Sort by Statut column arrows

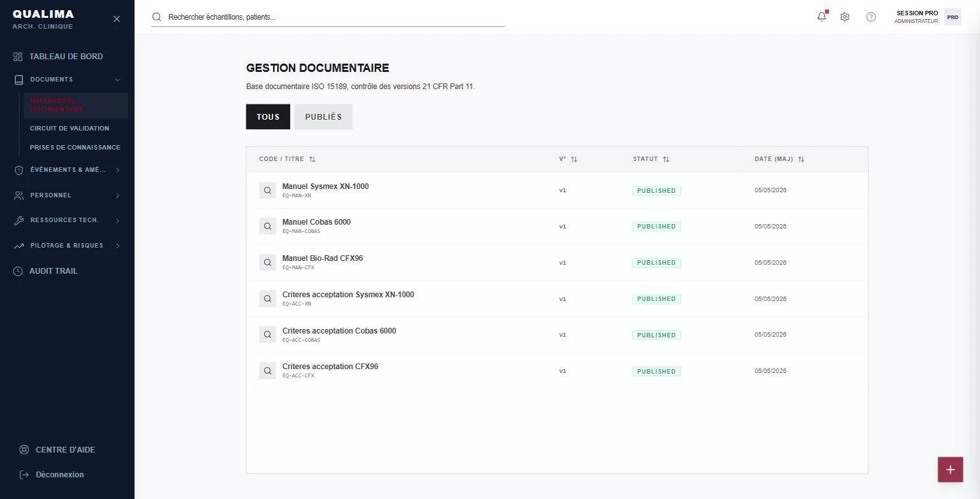point(666,159)
